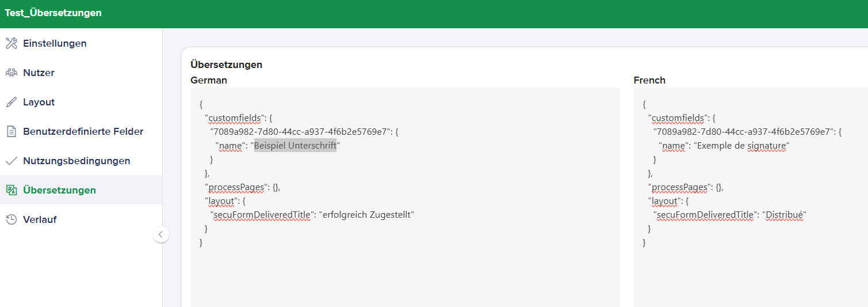Click the Übersetzungen translate icon
The width and height of the screenshot is (868, 307).
tap(12, 190)
